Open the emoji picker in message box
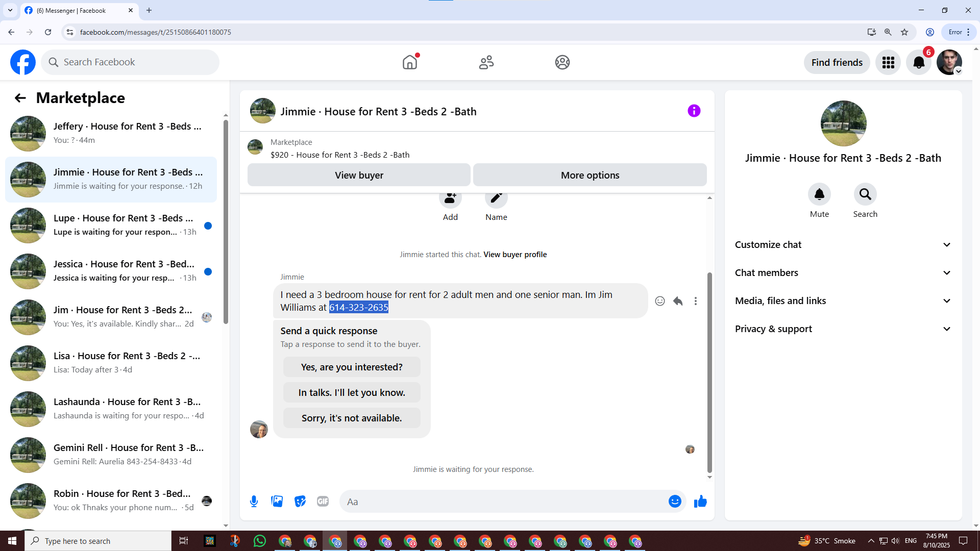 pyautogui.click(x=675, y=502)
